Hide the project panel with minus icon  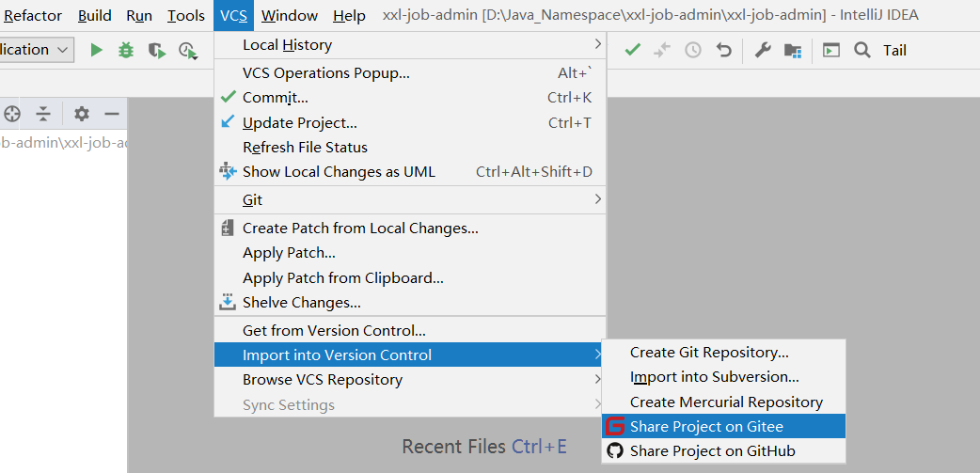coord(112,114)
